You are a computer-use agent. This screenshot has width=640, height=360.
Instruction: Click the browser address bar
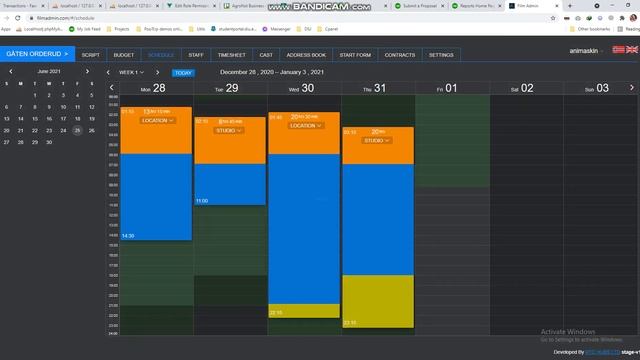(x=286, y=18)
